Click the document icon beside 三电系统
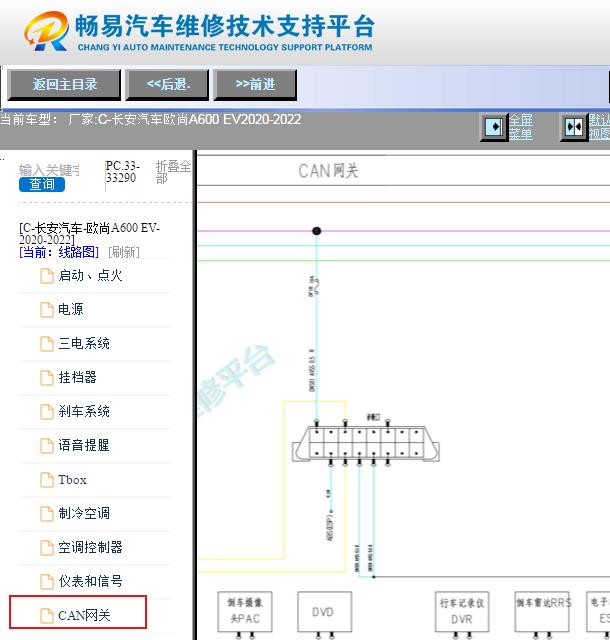Image resolution: width=610 pixels, height=640 pixels. tap(47, 344)
